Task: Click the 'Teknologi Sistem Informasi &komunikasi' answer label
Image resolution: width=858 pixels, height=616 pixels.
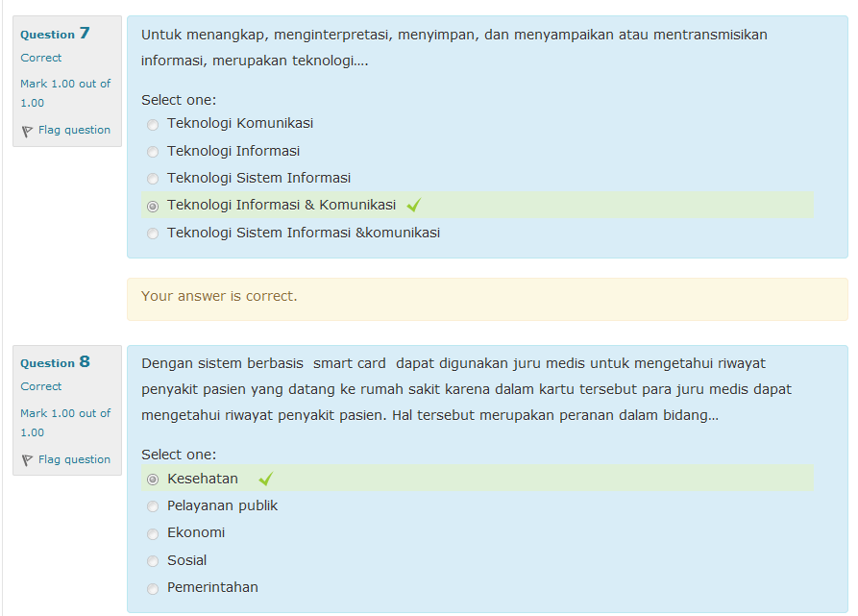Action: [304, 234]
